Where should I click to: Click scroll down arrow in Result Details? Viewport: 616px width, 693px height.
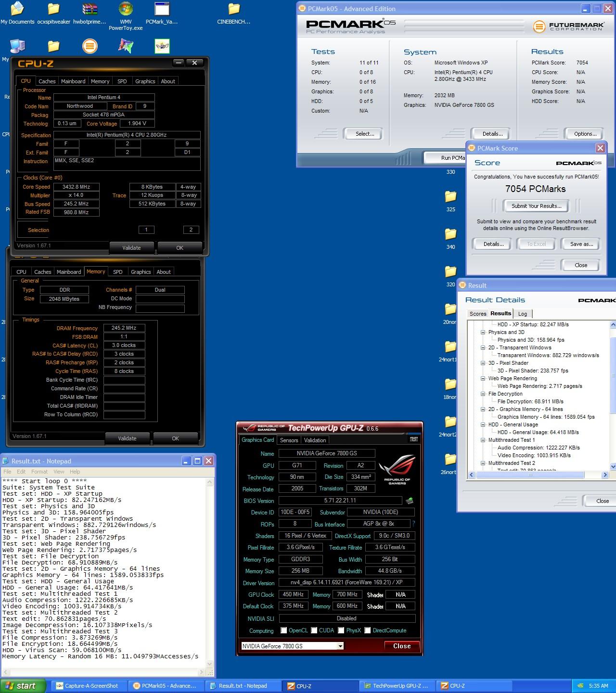pos(613,466)
